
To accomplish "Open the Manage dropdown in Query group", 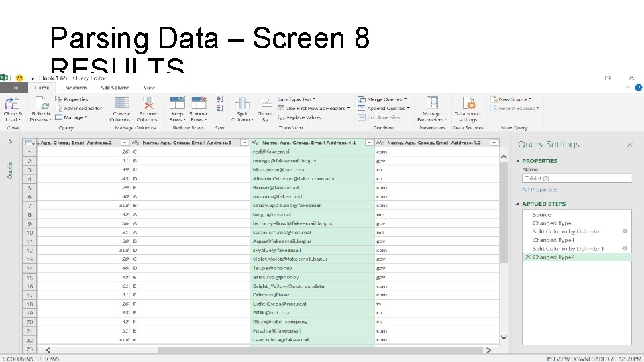I will pos(70,117).
